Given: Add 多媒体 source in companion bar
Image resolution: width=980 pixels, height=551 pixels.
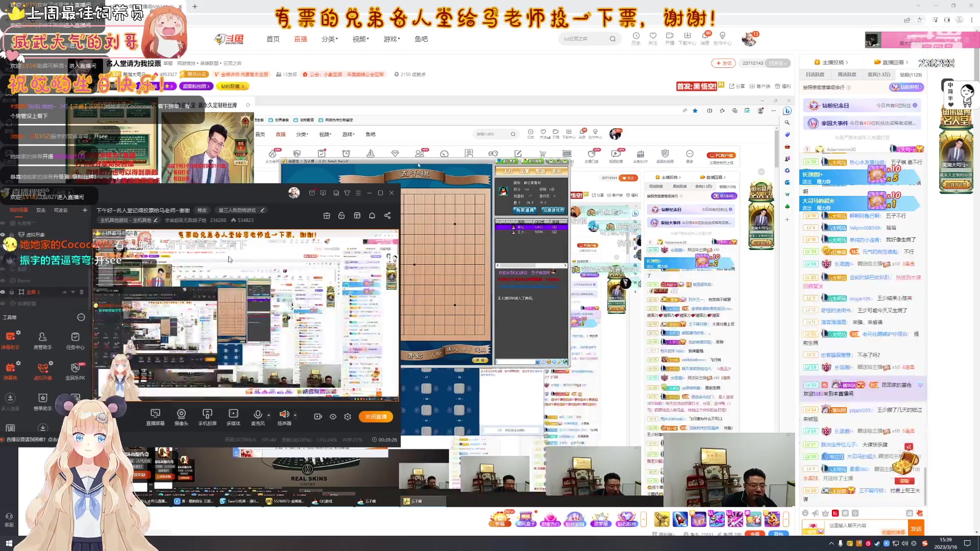Looking at the screenshot, I should [233, 416].
